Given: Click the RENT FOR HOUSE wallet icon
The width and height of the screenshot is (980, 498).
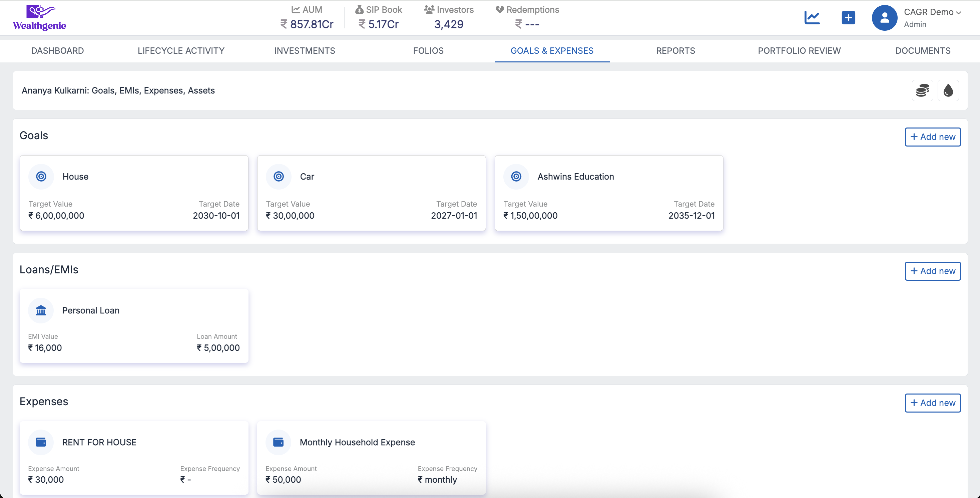Looking at the screenshot, I should (41, 442).
